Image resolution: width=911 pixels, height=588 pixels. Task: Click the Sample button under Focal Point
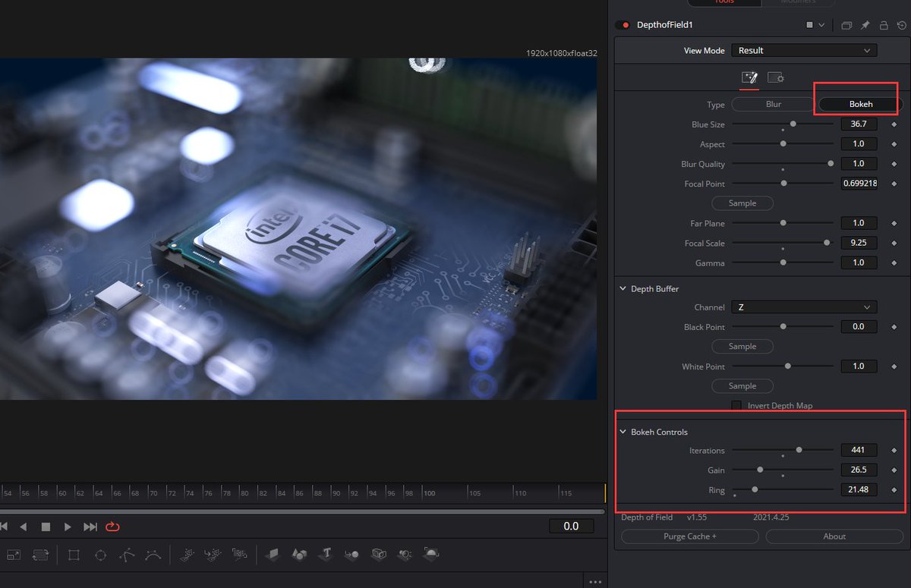pos(742,203)
